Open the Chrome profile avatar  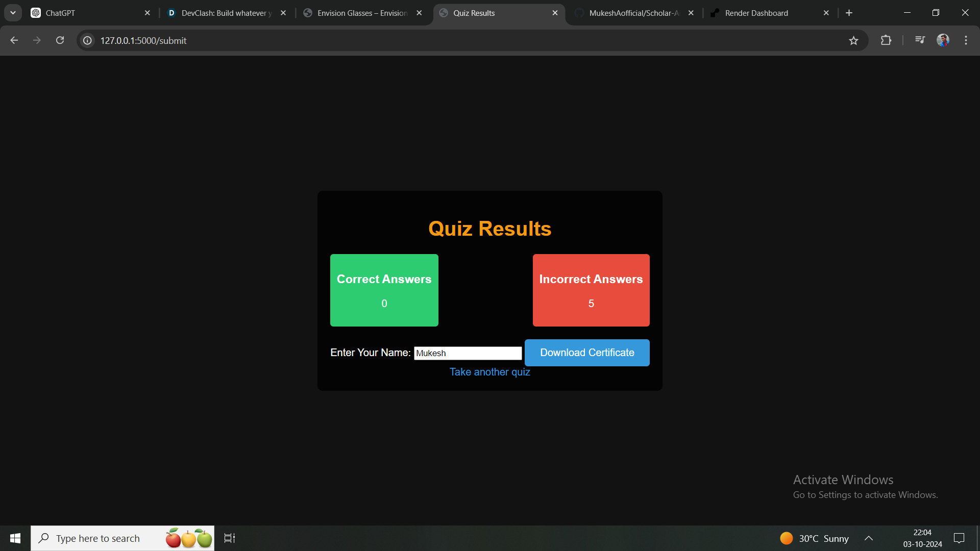tap(943, 40)
